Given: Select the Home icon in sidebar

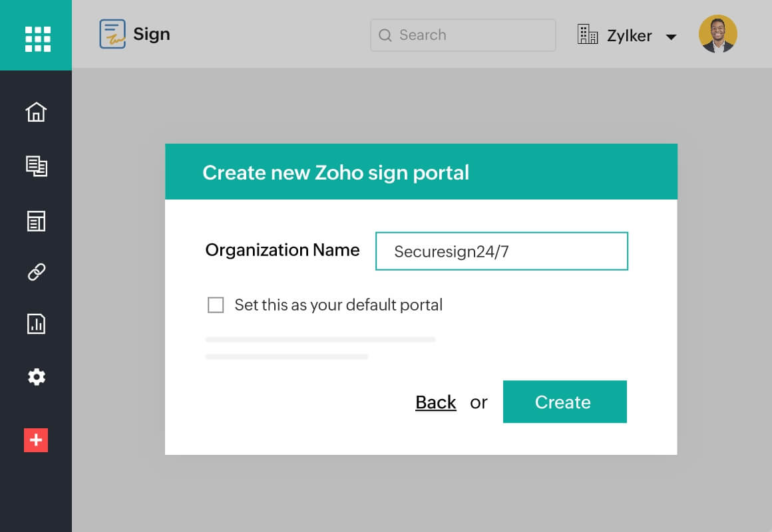Looking at the screenshot, I should 36,112.
